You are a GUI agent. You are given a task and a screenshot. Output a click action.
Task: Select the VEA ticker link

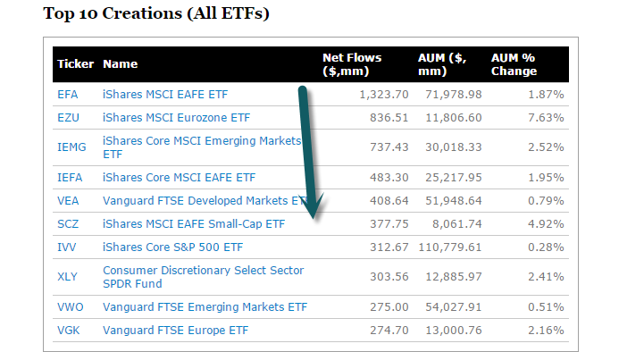[x=68, y=201]
